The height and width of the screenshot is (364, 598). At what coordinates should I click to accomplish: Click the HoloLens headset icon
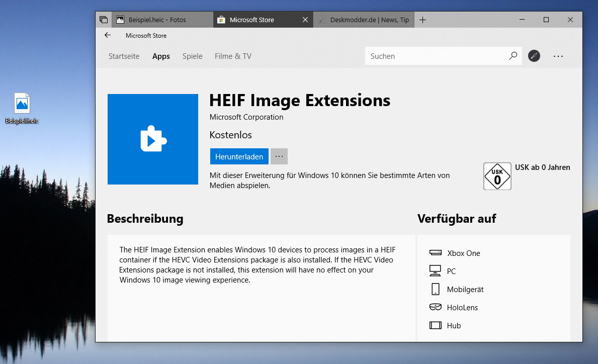coord(435,307)
